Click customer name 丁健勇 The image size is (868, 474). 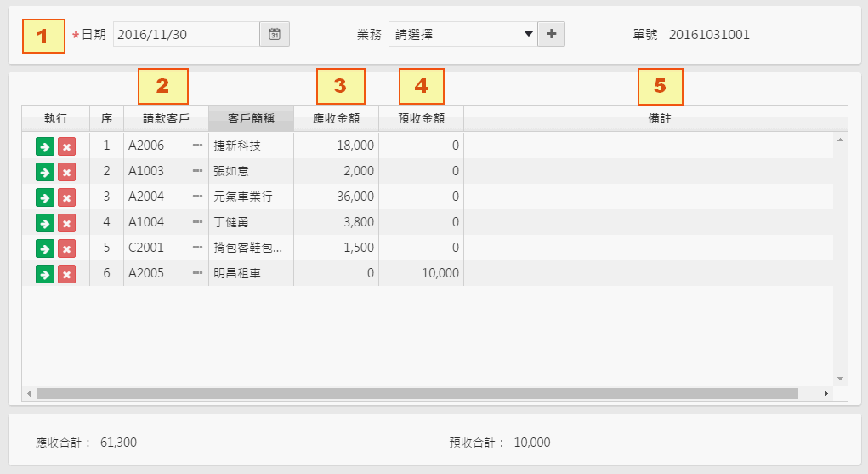click(231, 222)
